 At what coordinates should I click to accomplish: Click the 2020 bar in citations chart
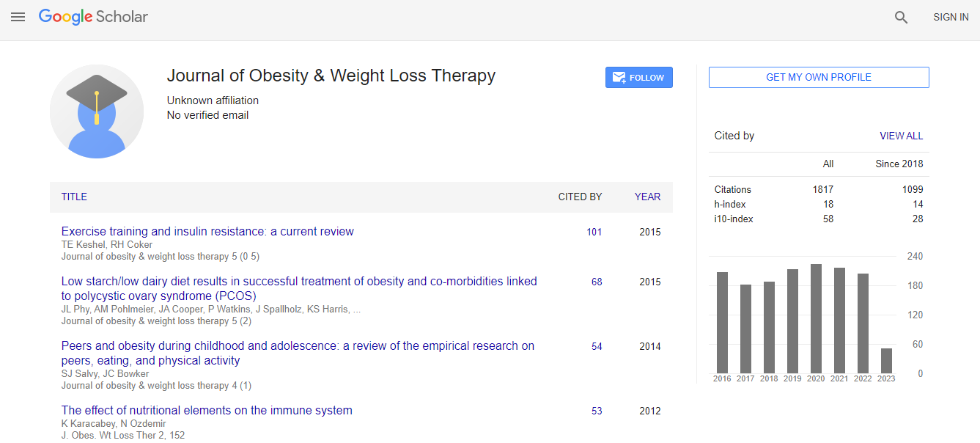(x=816, y=318)
